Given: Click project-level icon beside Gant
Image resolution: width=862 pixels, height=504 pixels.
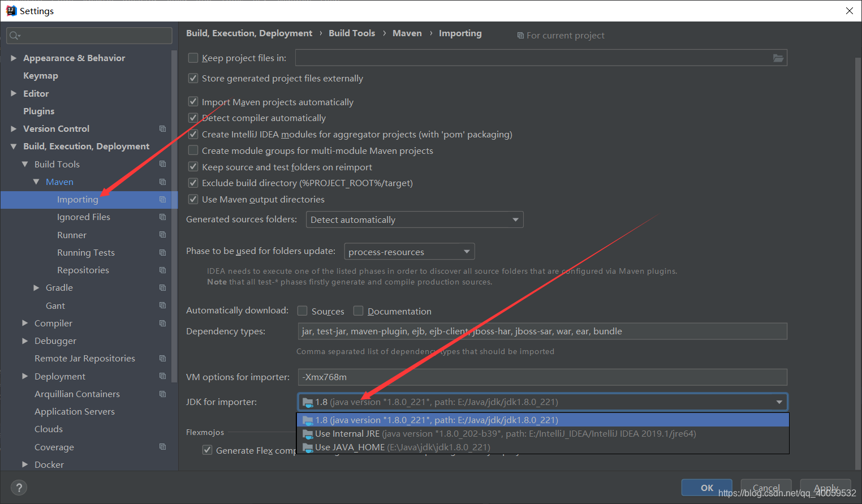Looking at the screenshot, I should 162,305.
